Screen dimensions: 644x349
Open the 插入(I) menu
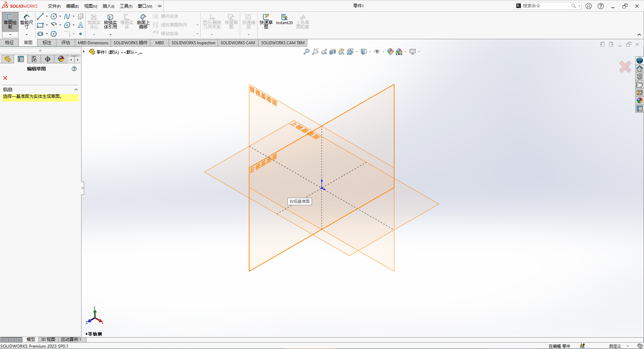108,6
